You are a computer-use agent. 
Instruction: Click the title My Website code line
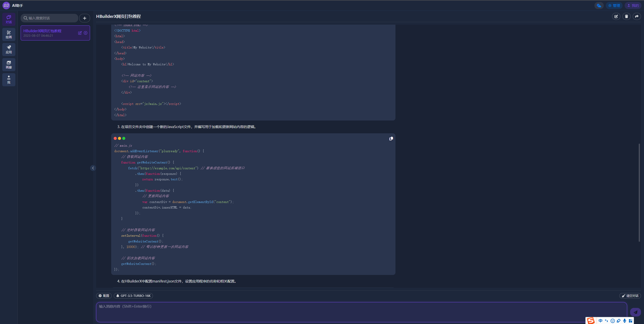[x=143, y=48]
